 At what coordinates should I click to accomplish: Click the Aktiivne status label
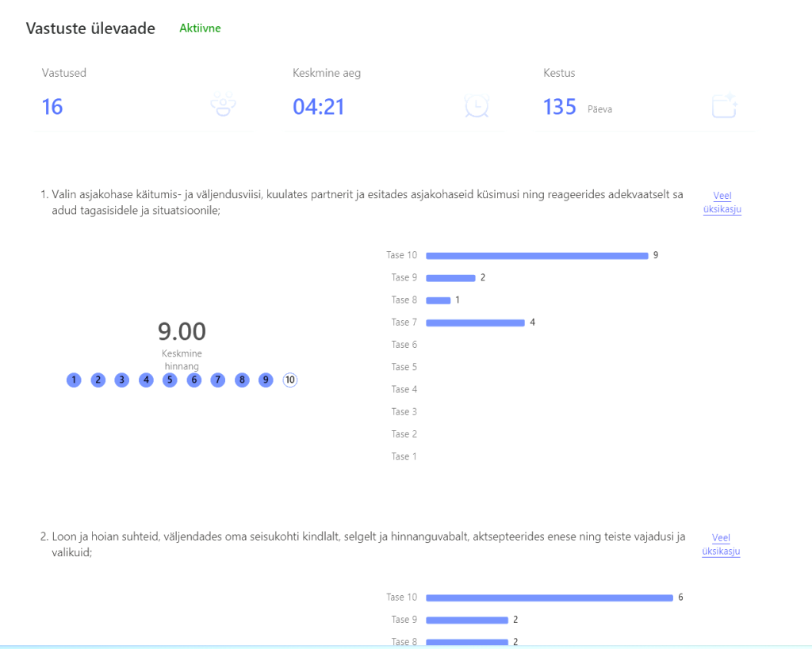point(200,29)
